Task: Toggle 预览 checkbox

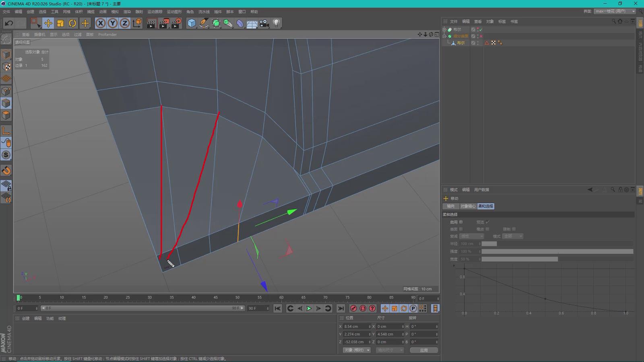Action: [x=487, y=222]
